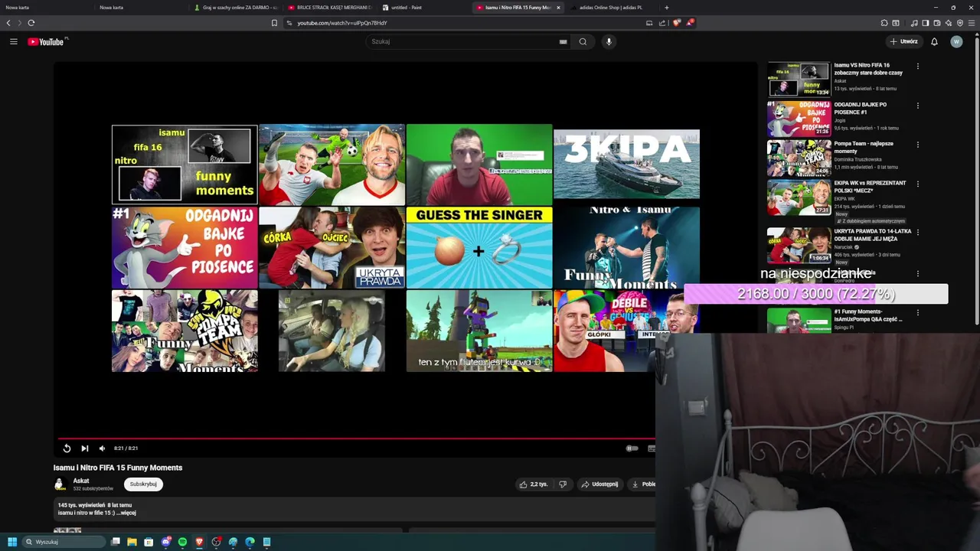Screen dimensions: 980x551
Task: Start voice search with microphone icon
Action: click(x=609, y=41)
